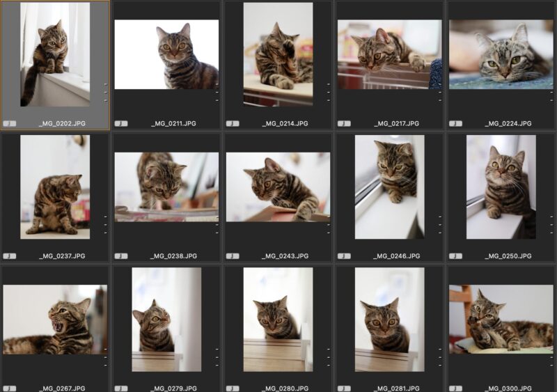Click the J format badge of _MG_0280.JPG
The image size is (557, 392).
233,388
